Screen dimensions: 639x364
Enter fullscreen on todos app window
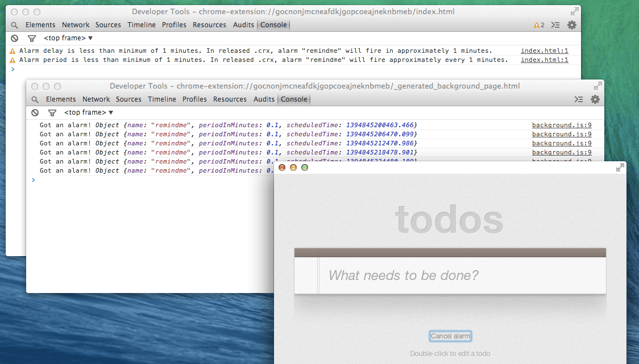click(x=620, y=168)
